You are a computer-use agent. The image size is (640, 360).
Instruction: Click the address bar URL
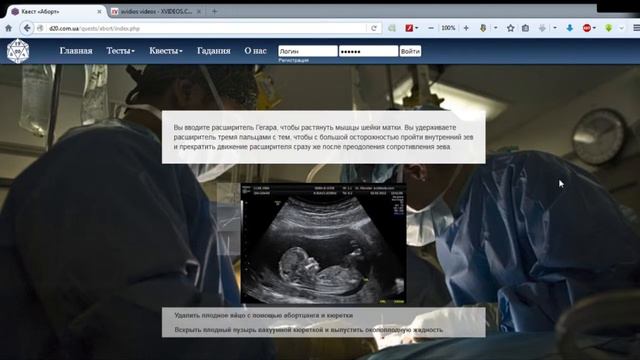pyautogui.click(x=95, y=29)
